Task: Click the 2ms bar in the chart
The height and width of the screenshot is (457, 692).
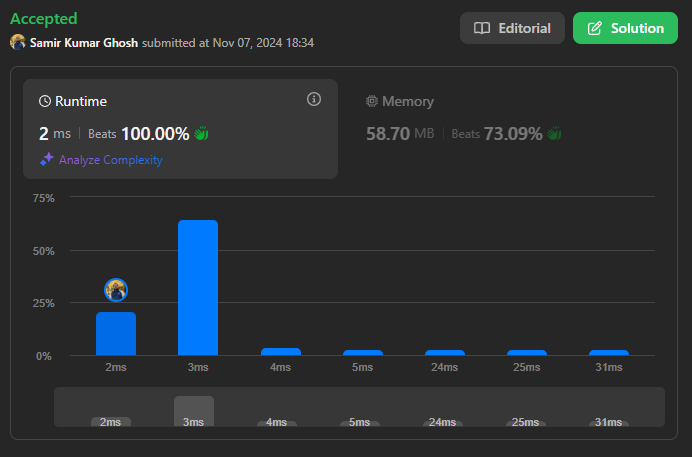Action: [116, 334]
